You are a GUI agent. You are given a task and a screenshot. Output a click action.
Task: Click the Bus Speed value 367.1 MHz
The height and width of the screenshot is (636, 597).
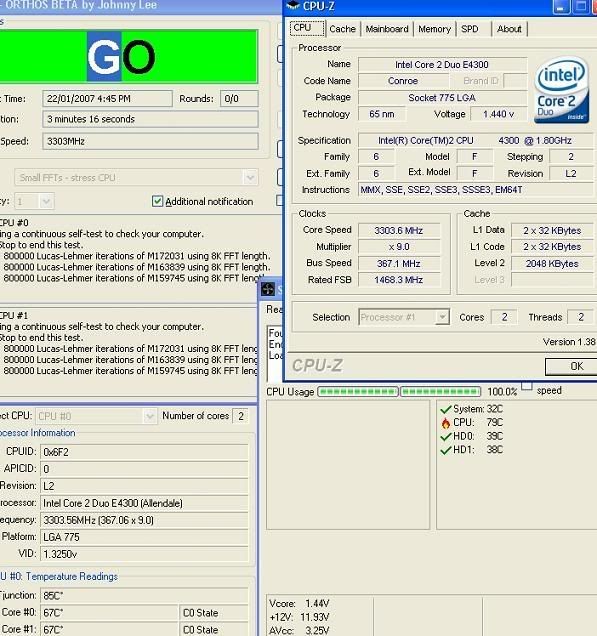[399, 264]
